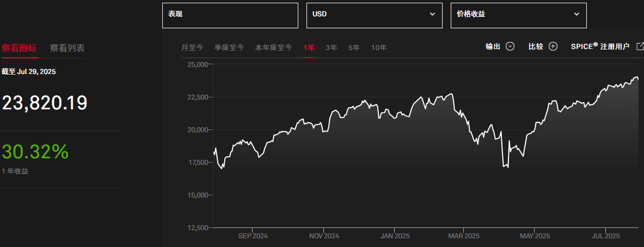The image size is (644, 247).
Task: Click the NOV 2024 x-axis label
Action: 324,236
